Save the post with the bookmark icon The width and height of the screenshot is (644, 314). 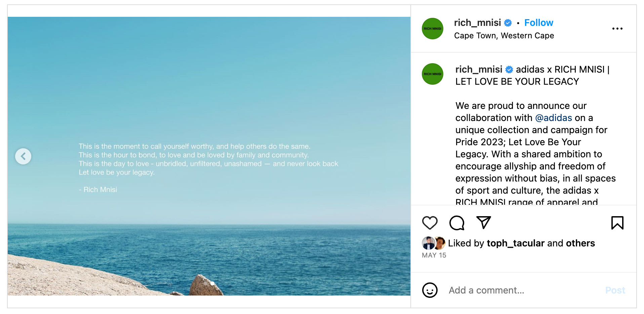click(x=617, y=223)
